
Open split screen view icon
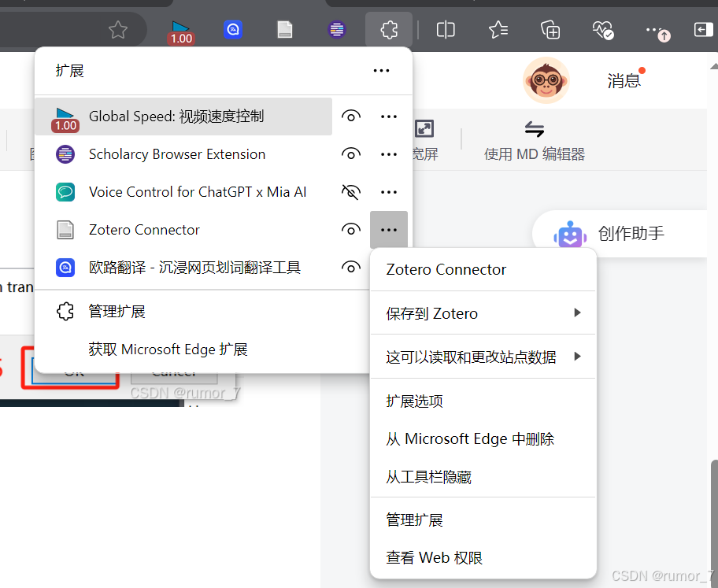click(446, 30)
